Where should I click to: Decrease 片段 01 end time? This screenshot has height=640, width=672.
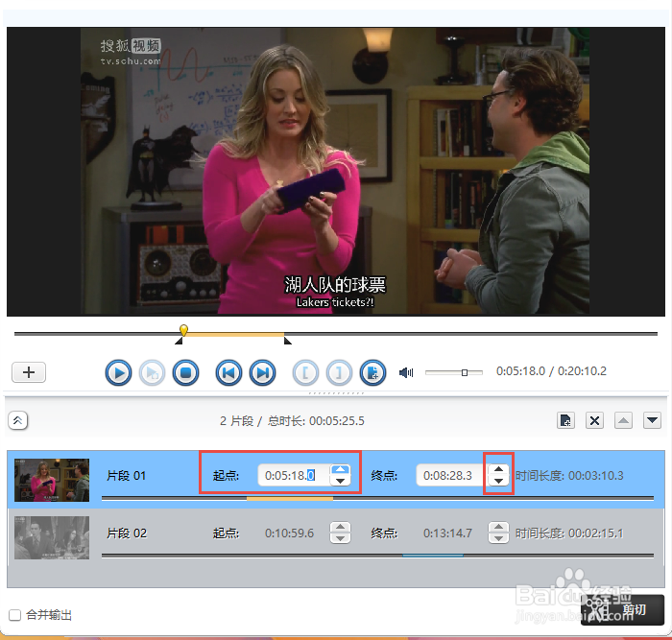coord(498,481)
